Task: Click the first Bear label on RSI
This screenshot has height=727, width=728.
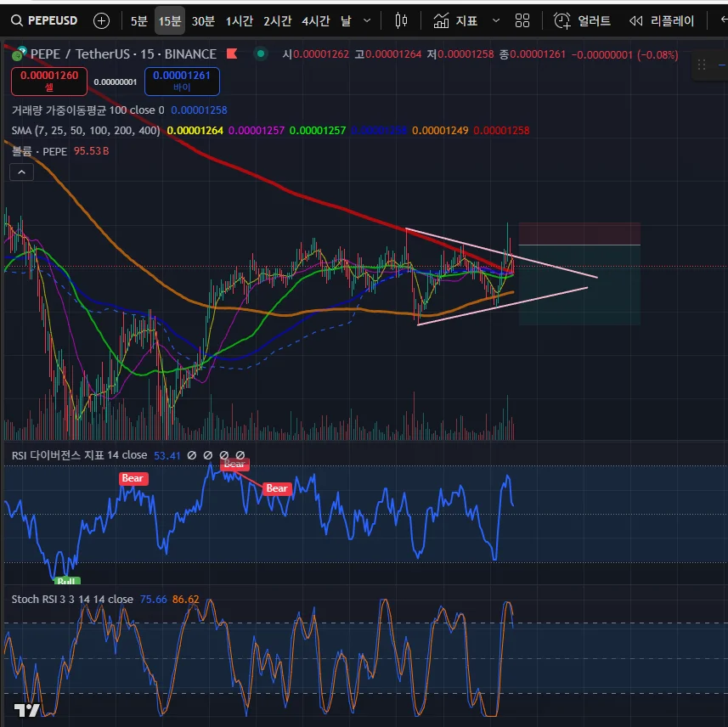Action: [133, 478]
